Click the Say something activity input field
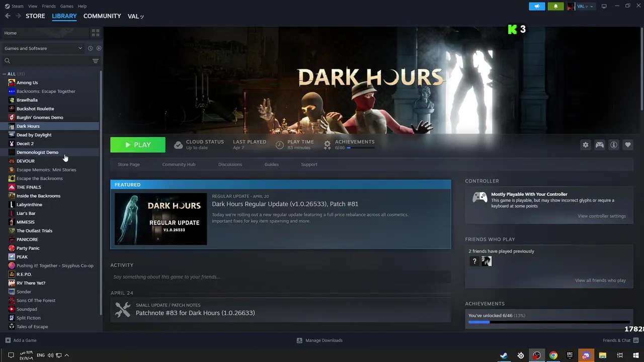Viewport: 644px width, 362px height. (281, 277)
